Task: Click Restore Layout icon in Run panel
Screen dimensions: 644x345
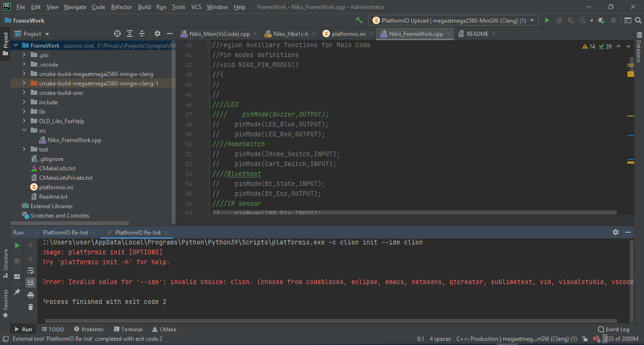Action: pos(17,277)
